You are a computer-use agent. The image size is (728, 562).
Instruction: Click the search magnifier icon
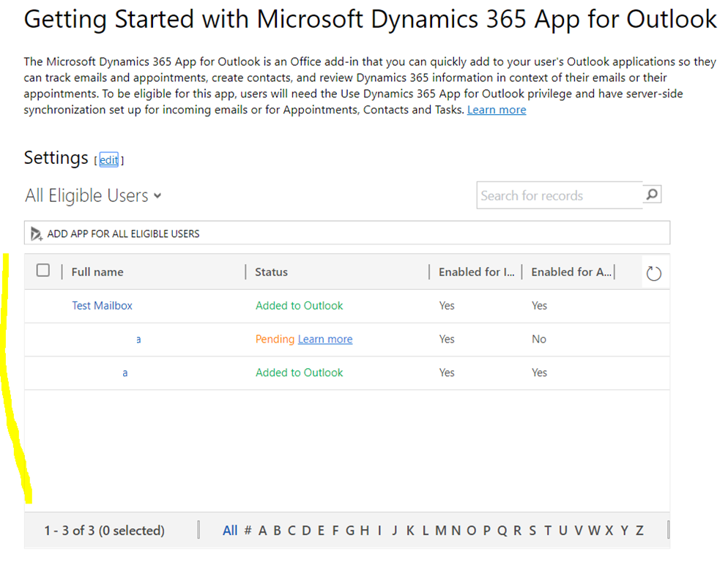point(652,195)
